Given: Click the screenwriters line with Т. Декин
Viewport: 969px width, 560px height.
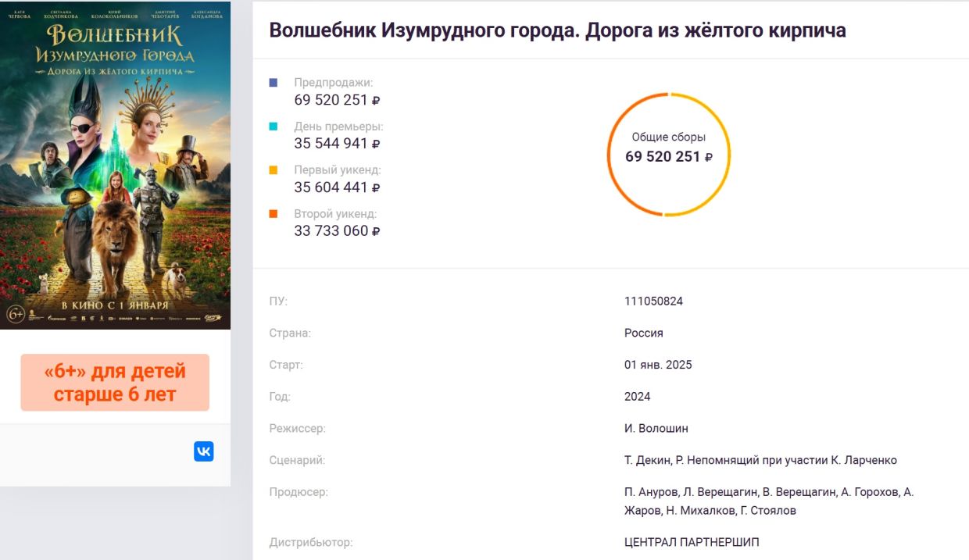Looking at the screenshot, I should (760, 460).
